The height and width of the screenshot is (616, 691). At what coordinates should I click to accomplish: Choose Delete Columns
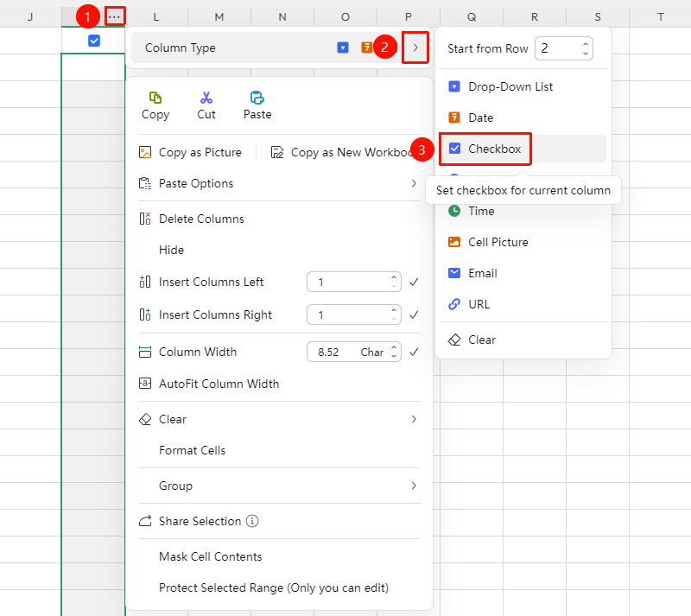tap(191, 219)
